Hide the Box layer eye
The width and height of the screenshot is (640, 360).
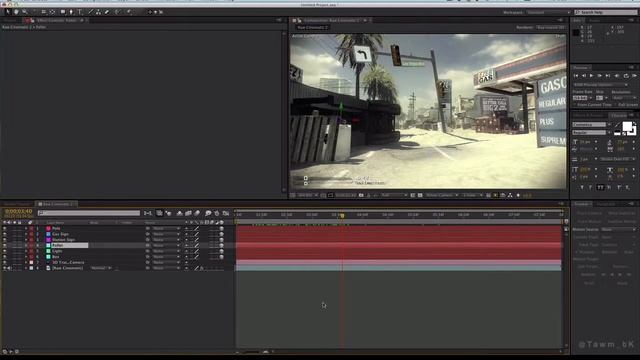pos(5,257)
